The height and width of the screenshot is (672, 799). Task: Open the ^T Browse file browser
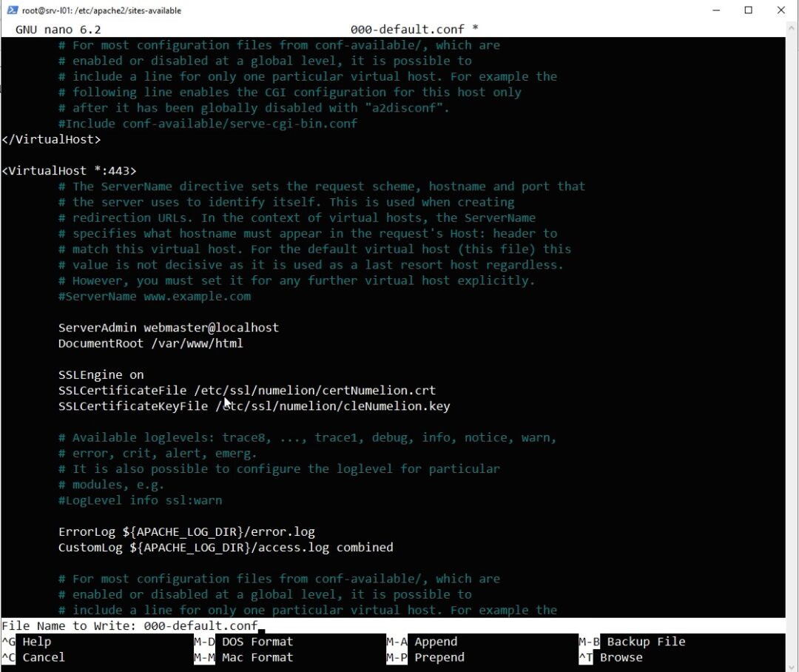pos(610,657)
